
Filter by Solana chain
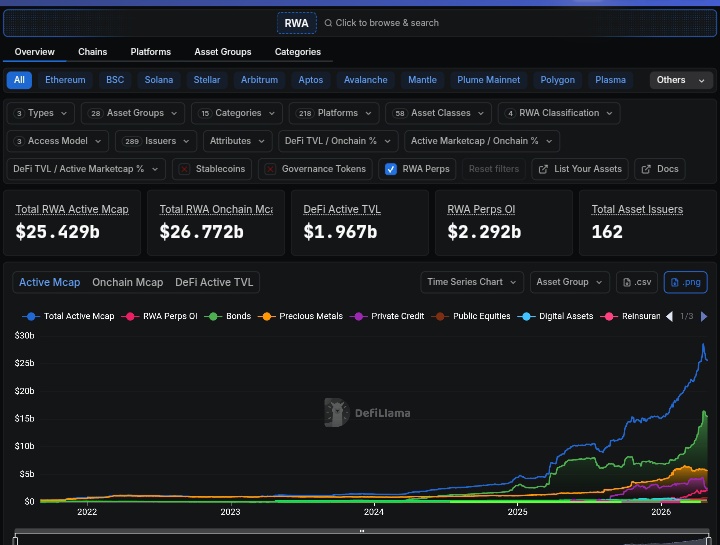[x=159, y=80]
